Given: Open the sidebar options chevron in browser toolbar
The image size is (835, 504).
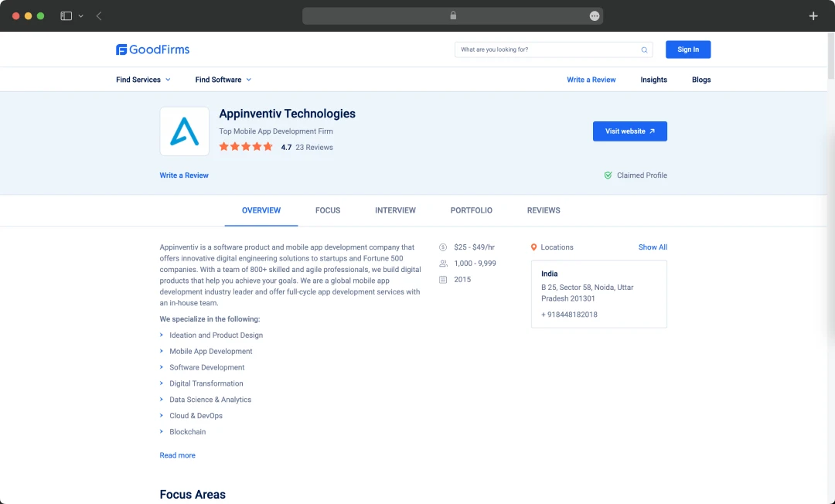Looking at the screenshot, I should tap(81, 16).
